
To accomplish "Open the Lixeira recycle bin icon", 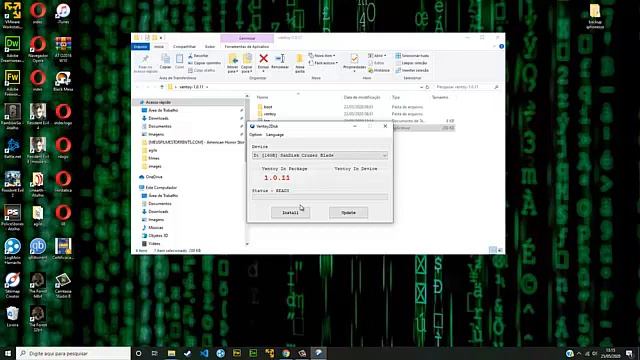I will [x=12, y=317].
